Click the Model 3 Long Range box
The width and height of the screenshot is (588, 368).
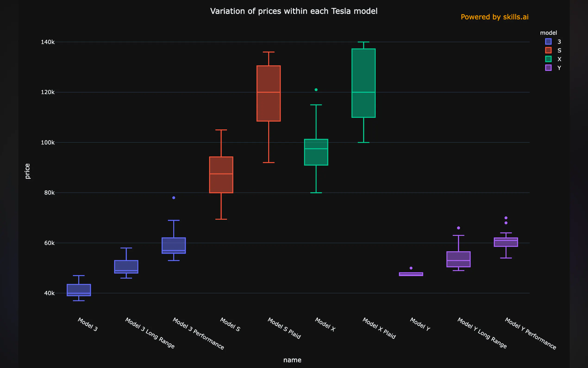126,267
